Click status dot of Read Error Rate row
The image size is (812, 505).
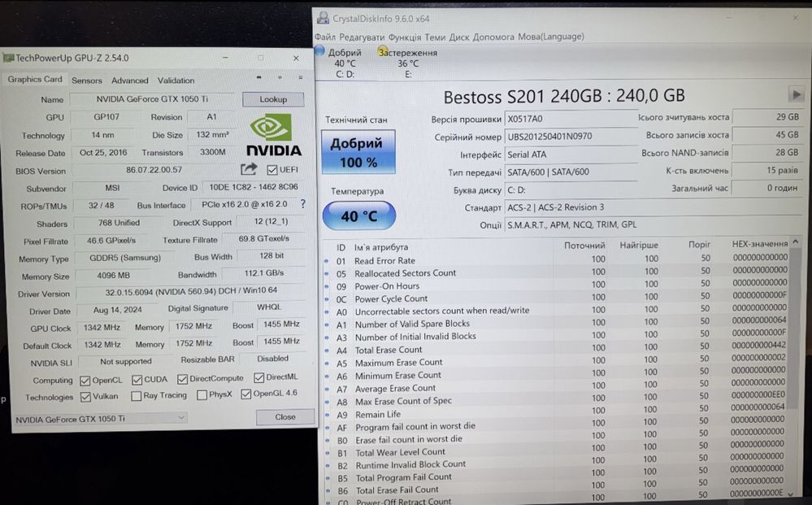tap(326, 261)
